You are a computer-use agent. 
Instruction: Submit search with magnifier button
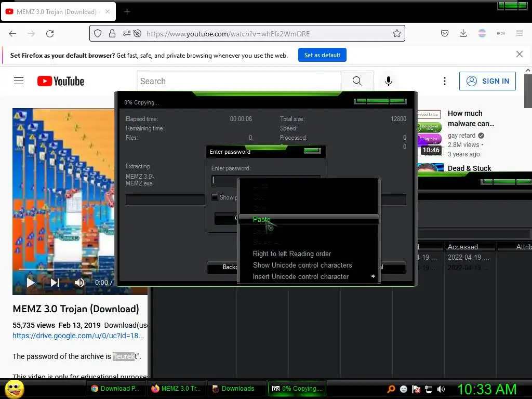(357, 81)
